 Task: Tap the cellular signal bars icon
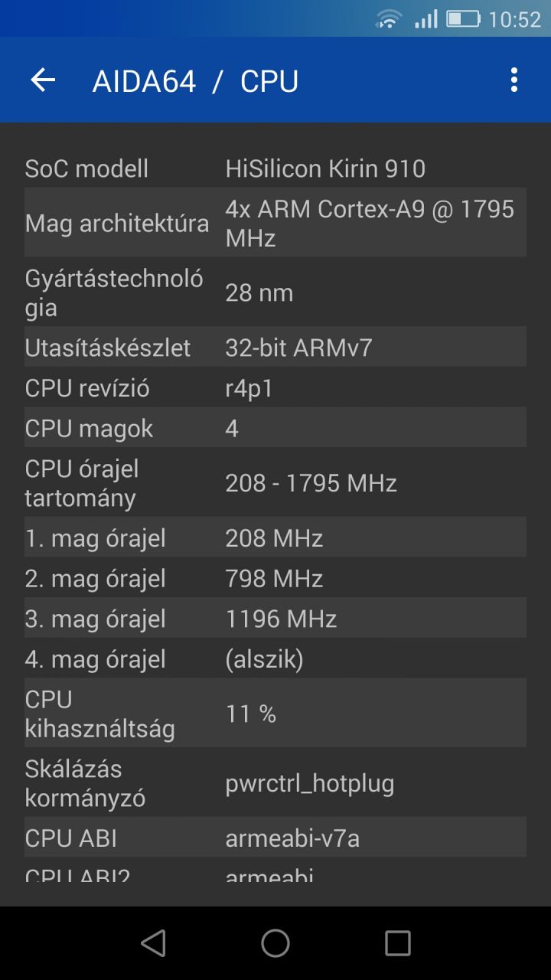(x=426, y=19)
